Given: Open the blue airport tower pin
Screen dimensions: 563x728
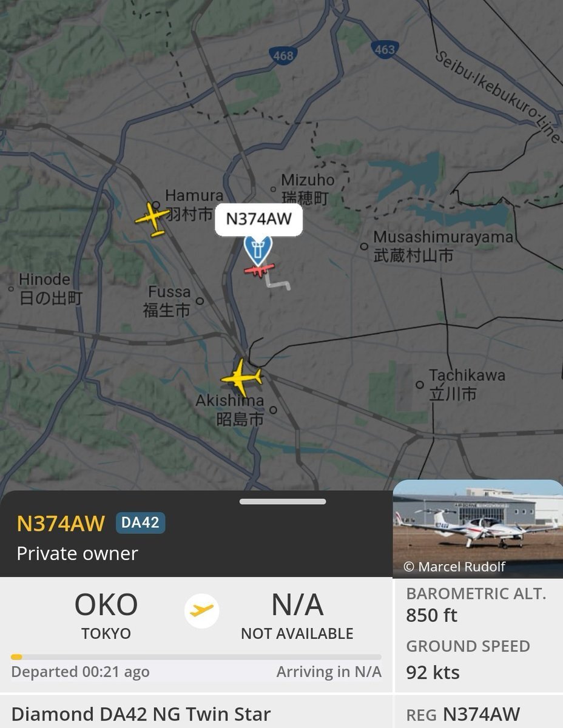Looking at the screenshot, I should [x=258, y=249].
